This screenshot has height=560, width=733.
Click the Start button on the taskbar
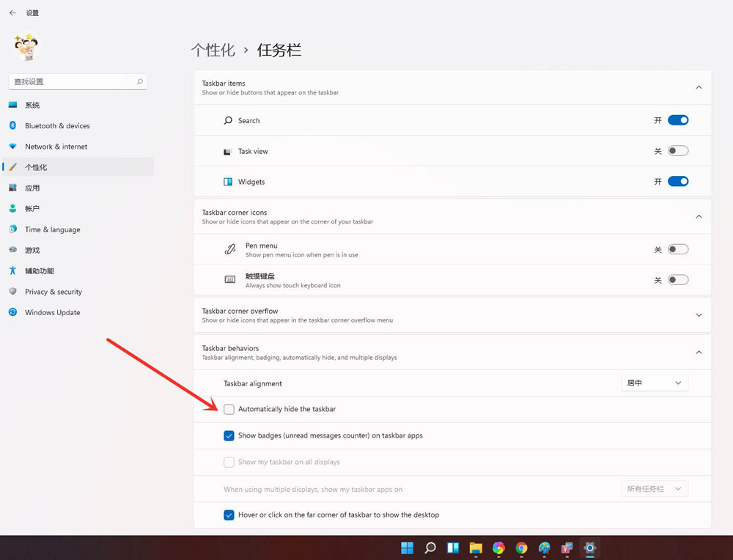(x=407, y=548)
